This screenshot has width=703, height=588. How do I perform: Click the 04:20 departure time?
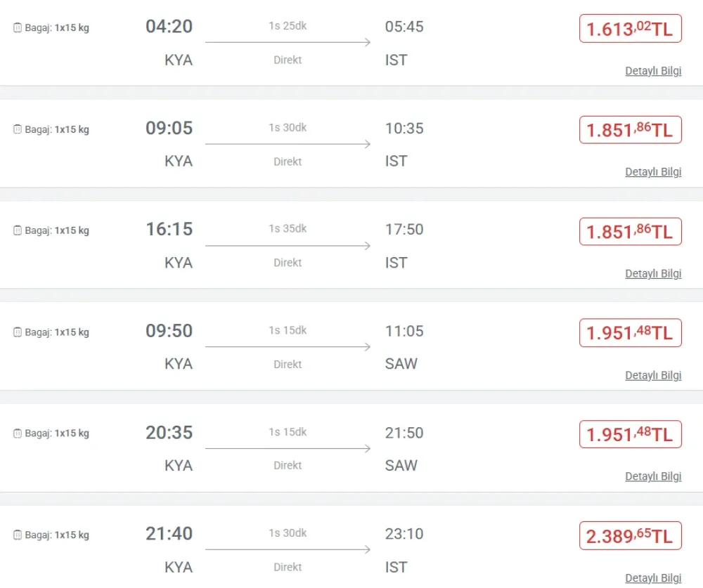[x=169, y=27]
